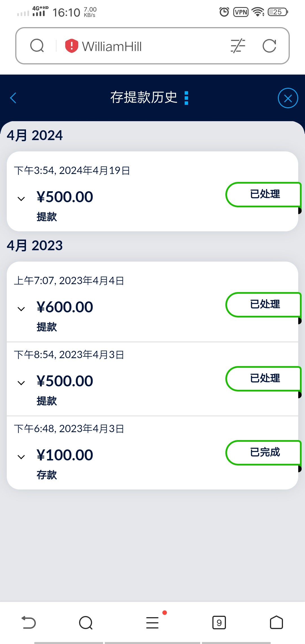305x644 pixels.
Task: Tap the WilliamHill address field
Action: click(147, 46)
